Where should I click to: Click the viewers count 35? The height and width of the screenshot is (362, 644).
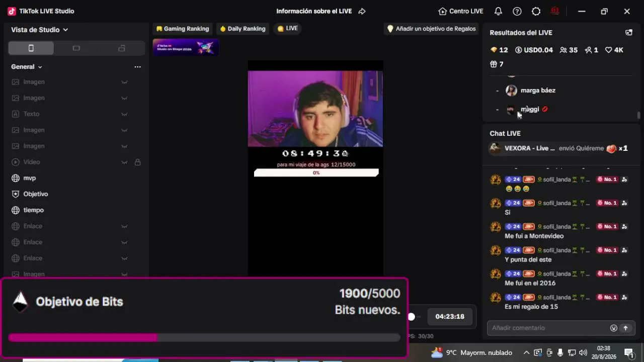point(569,50)
